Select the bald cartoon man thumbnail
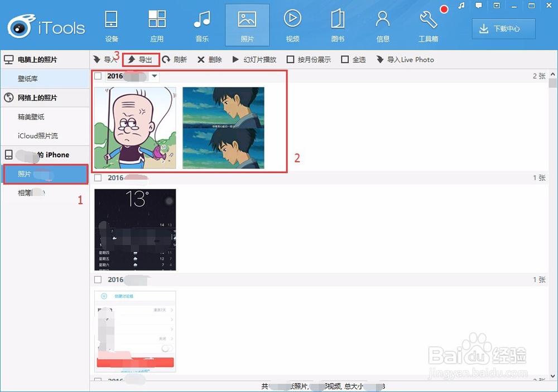Screen dimensions: 558x392 tap(135, 128)
